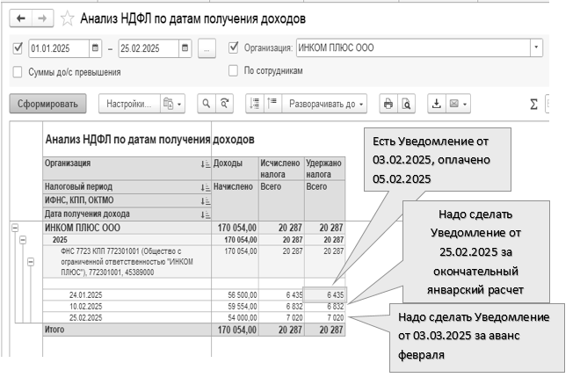This screenshot has width=580, height=392.
Task: Select the 24.01.2025 date row
Action: point(127,294)
